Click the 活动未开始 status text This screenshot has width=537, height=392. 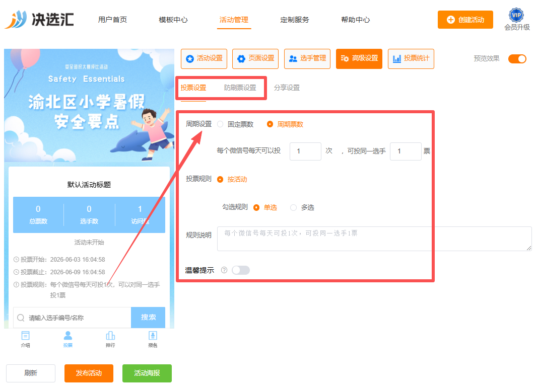89,243
